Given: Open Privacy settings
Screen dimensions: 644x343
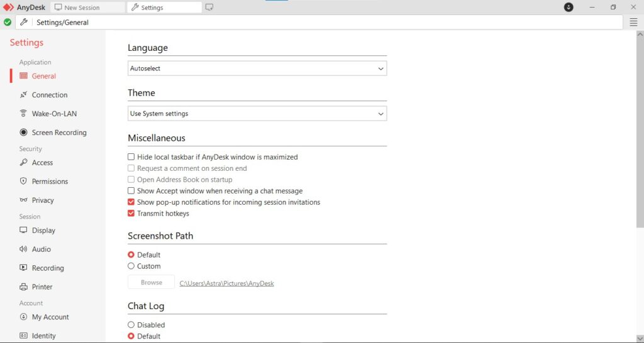Looking at the screenshot, I should [x=43, y=200].
